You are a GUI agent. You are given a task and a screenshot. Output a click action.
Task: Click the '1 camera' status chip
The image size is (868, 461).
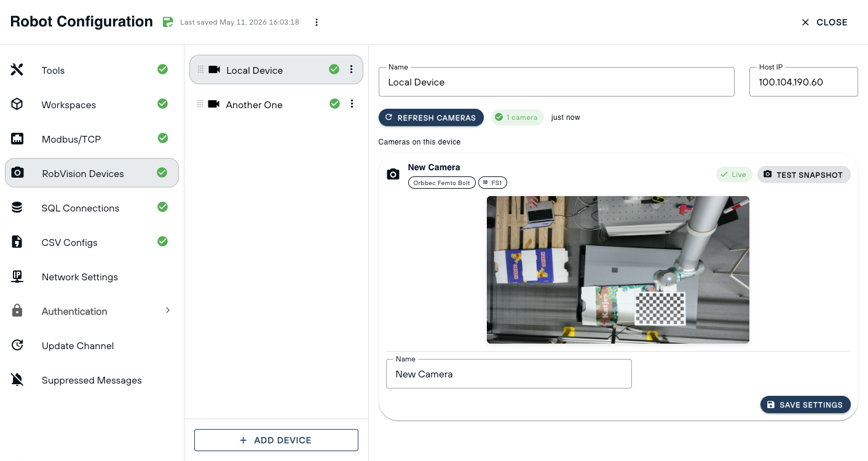517,117
